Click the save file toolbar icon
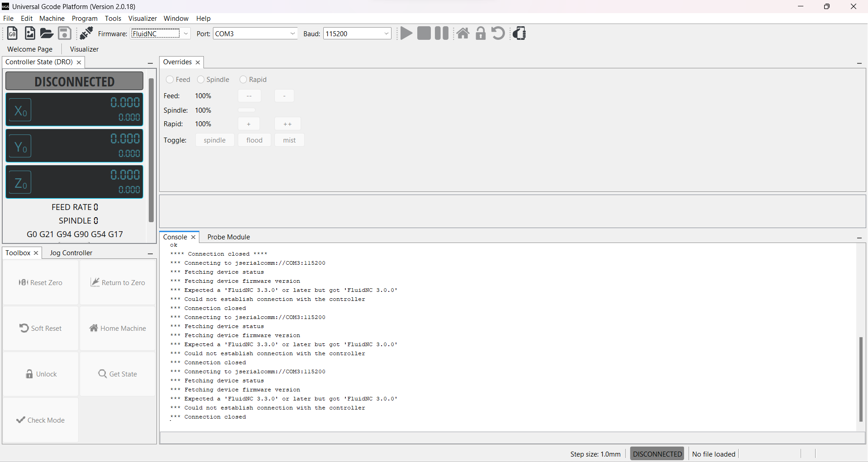This screenshot has height=462, width=868. [x=64, y=33]
